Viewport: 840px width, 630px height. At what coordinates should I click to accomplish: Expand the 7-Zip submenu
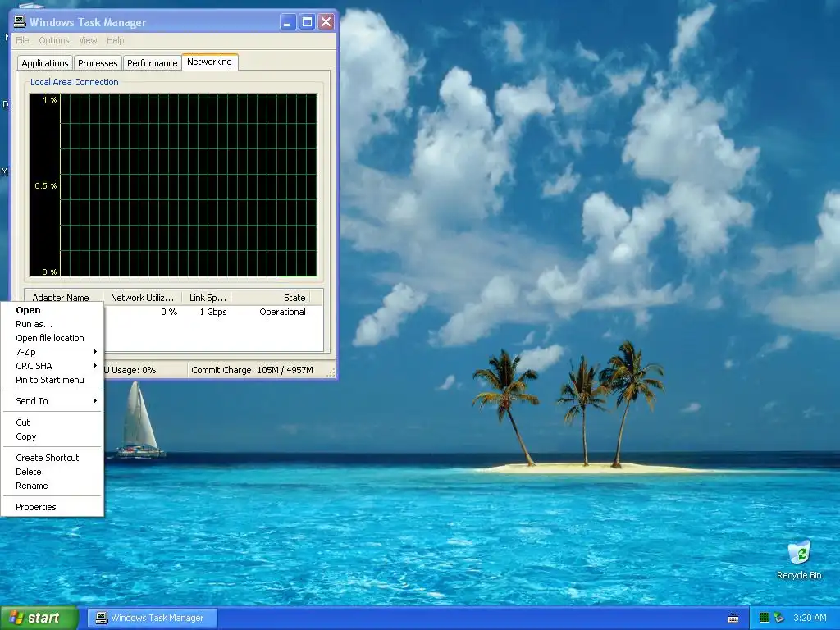[x=52, y=352]
